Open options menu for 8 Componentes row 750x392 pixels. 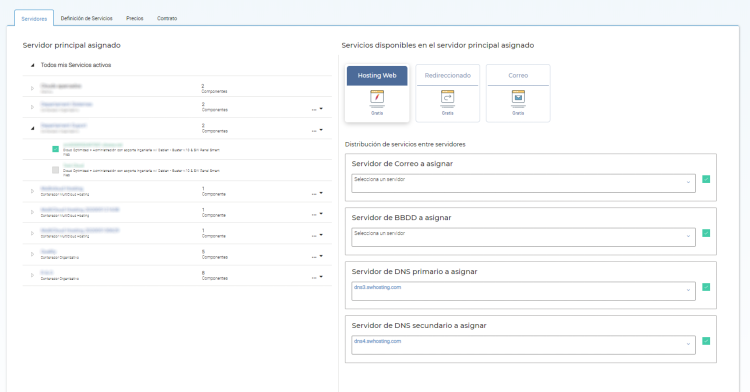pos(317,277)
